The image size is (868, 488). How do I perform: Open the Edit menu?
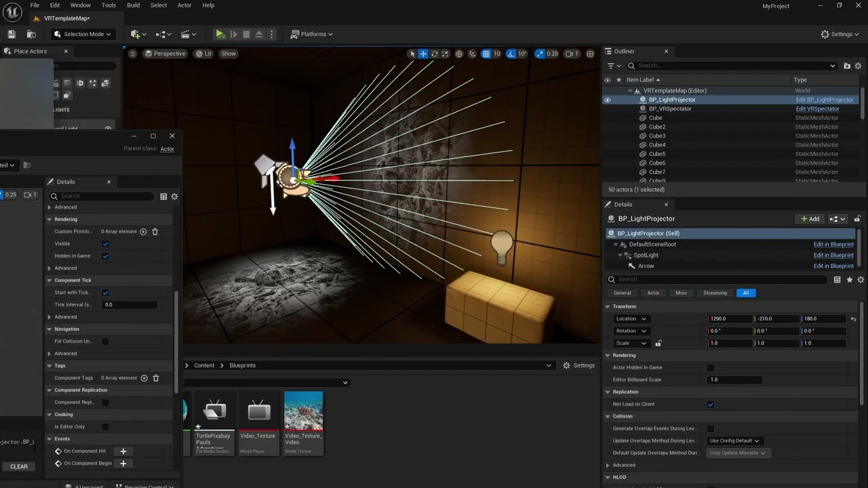pos(55,5)
